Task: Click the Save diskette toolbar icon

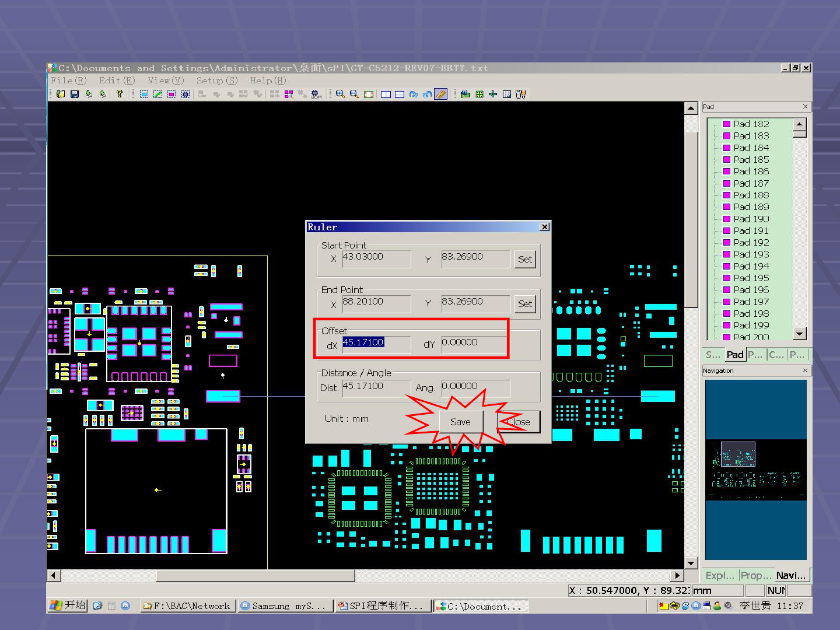Action: click(x=75, y=94)
